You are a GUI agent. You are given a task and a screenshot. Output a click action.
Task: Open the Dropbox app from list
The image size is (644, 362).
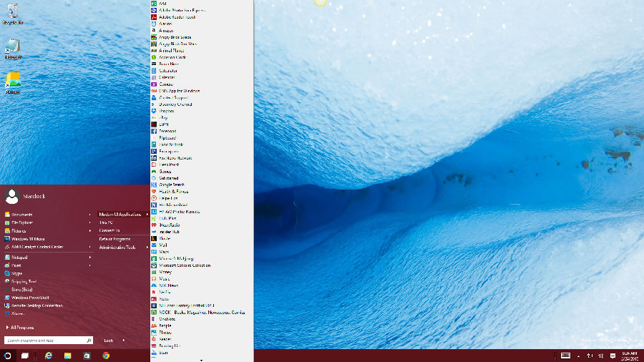coord(166,111)
